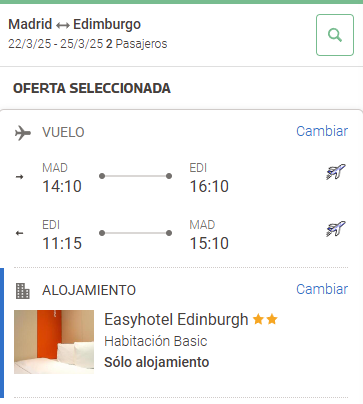The width and height of the screenshot is (363, 404).
Task: Change the accommodation via Cambiar
Action: (x=322, y=289)
